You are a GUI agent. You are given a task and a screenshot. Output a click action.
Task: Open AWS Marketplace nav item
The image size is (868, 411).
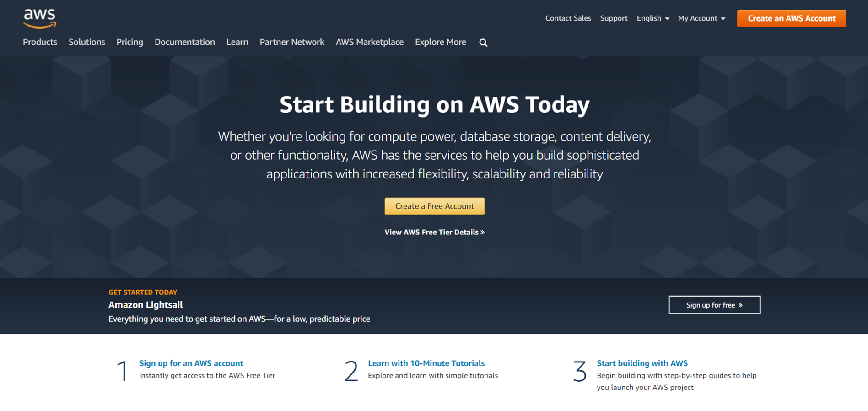point(370,42)
